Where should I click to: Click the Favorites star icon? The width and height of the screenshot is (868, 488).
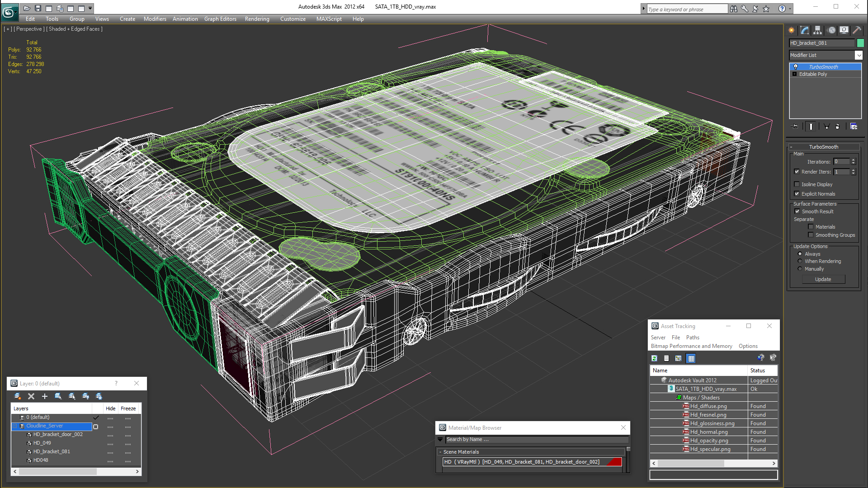coord(766,9)
